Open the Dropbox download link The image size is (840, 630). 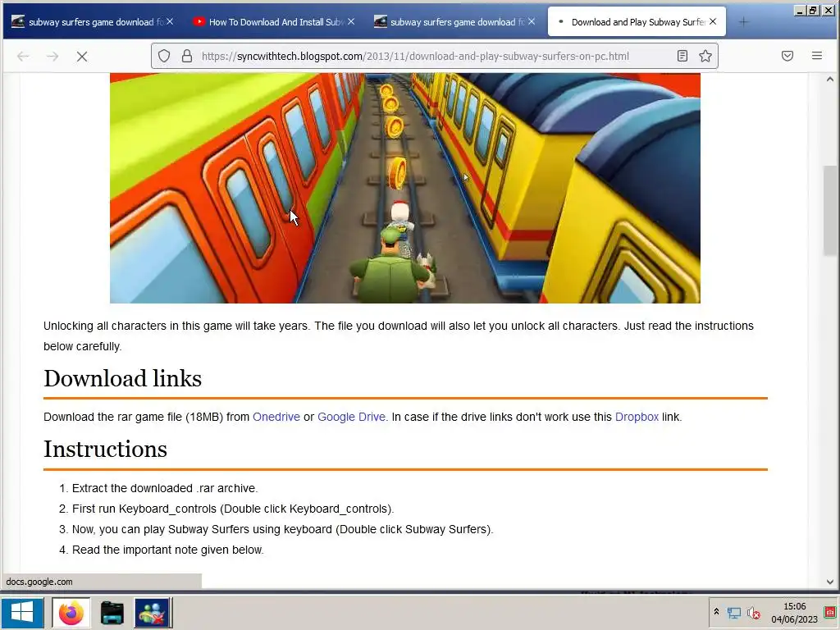click(x=637, y=417)
